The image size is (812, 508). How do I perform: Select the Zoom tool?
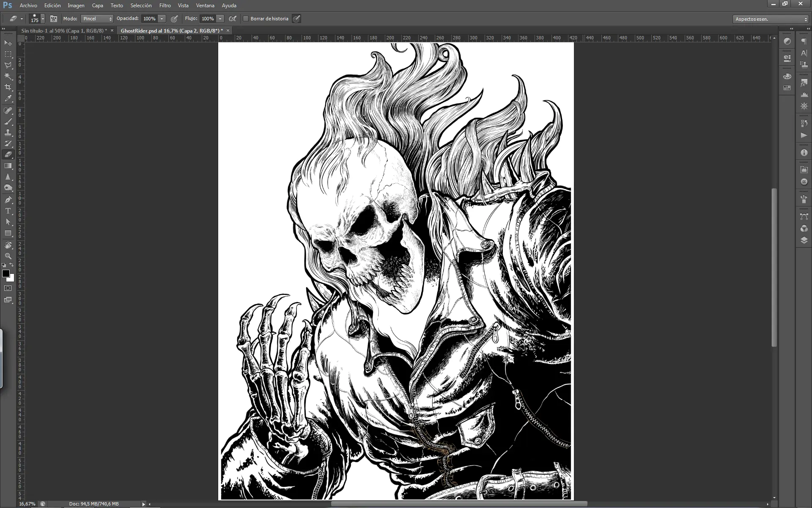tap(8, 256)
